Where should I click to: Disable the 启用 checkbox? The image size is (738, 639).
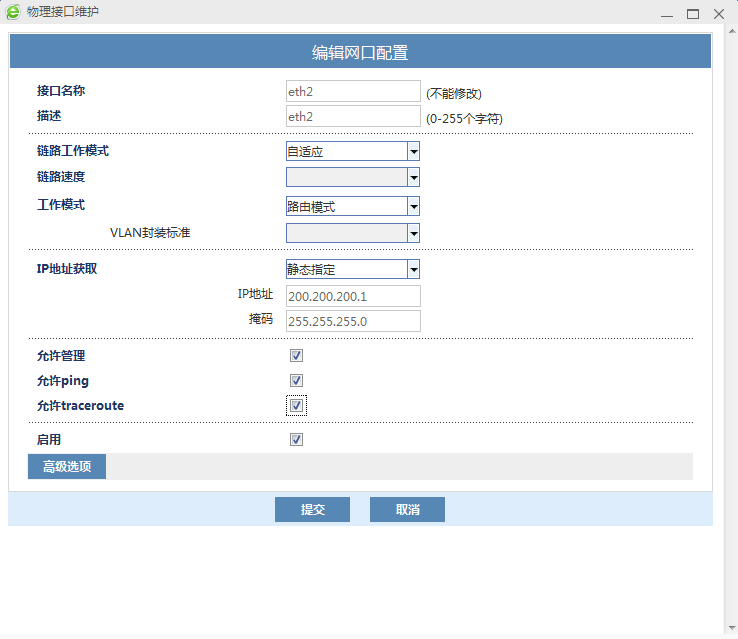pos(296,439)
